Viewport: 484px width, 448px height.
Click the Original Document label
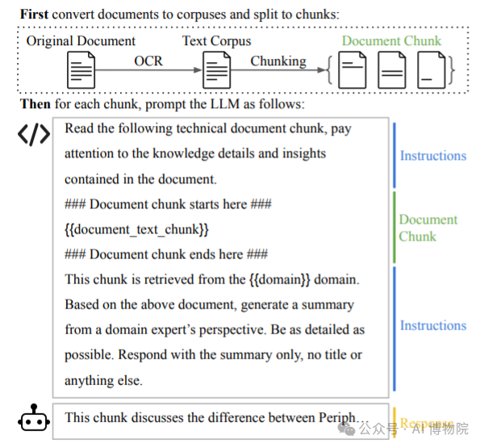(81, 41)
